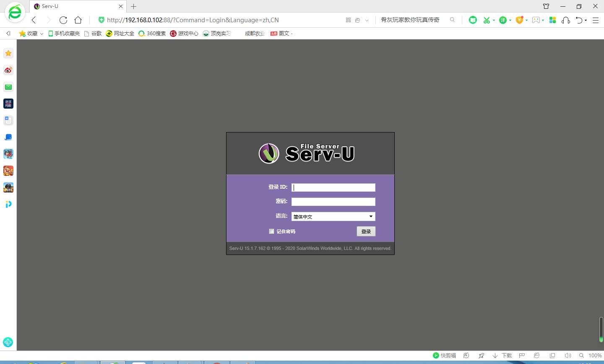The image size is (604, 364).
Task: Click the 登录 ID input field
Action: (x=333, y=187)
